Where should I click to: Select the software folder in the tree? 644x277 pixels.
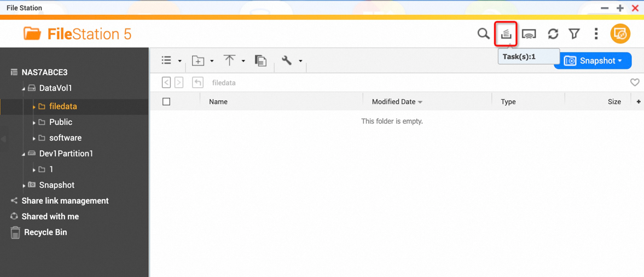click(65, 137)
